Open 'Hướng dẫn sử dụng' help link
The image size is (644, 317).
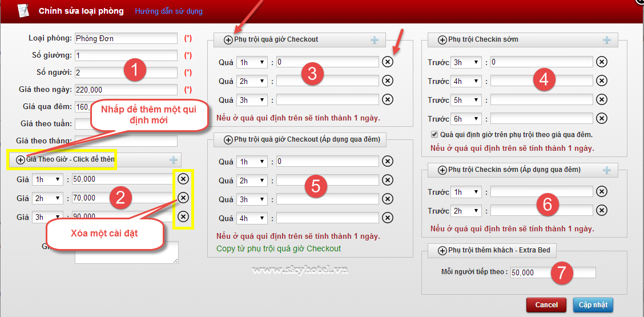[168, 11]
